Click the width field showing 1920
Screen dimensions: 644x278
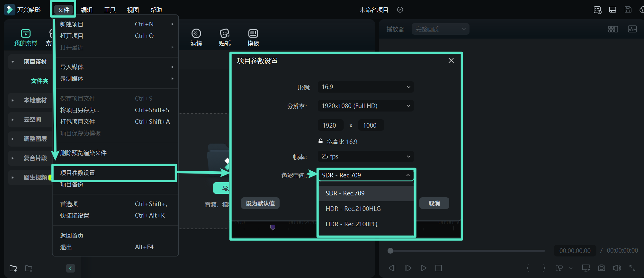click(x=331, y=125)
